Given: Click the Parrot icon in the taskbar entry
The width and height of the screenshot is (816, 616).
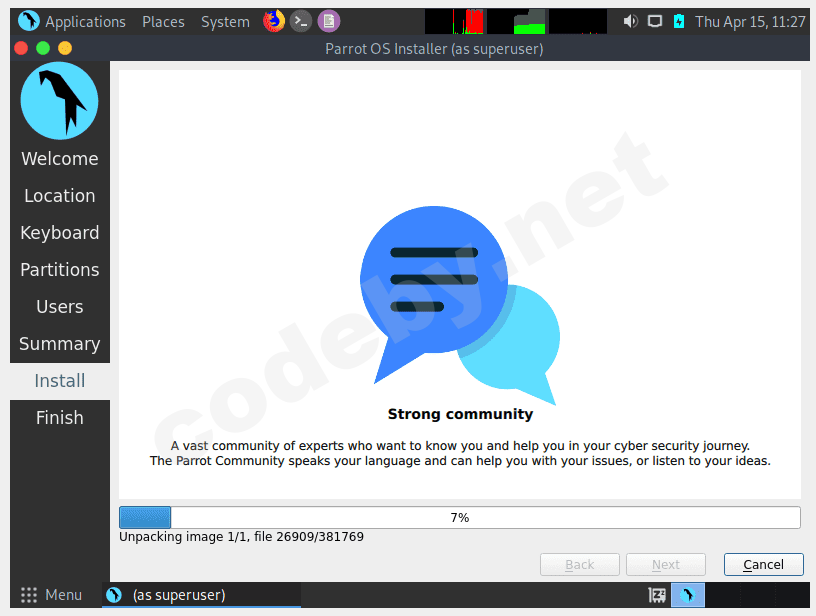Looking at the screenshot, I should coord(114,595).
